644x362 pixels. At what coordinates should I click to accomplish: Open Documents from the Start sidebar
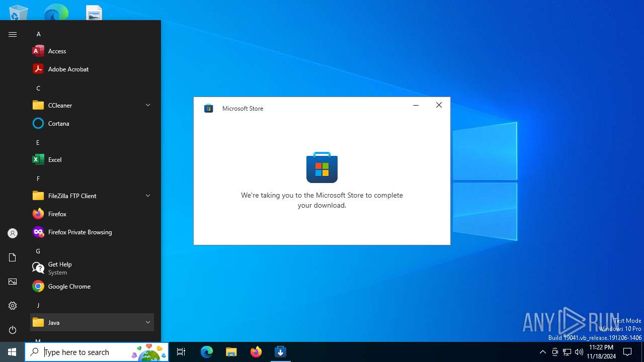(13, 257)
